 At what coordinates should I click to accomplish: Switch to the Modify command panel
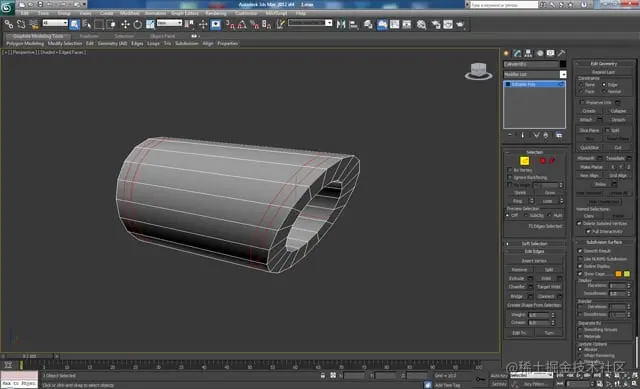[518, 53]
